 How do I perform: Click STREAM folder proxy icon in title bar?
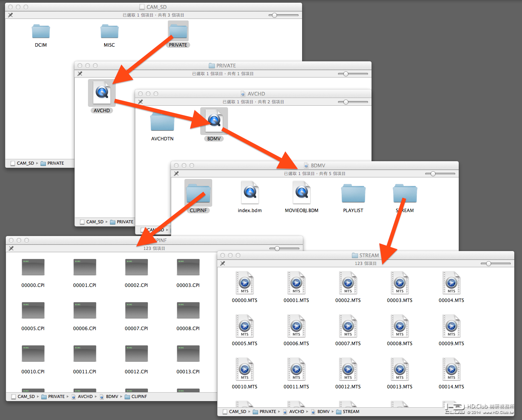tap(355, 255)
